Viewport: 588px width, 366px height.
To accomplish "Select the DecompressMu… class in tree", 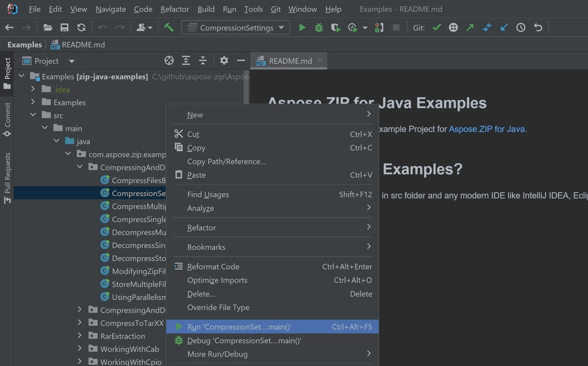I will (x=133, y=232).
